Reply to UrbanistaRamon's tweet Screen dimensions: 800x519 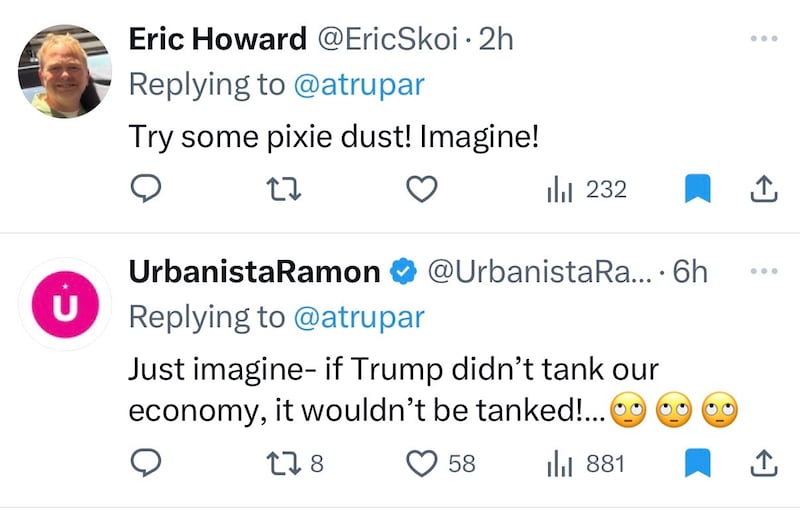coord(145,463)
